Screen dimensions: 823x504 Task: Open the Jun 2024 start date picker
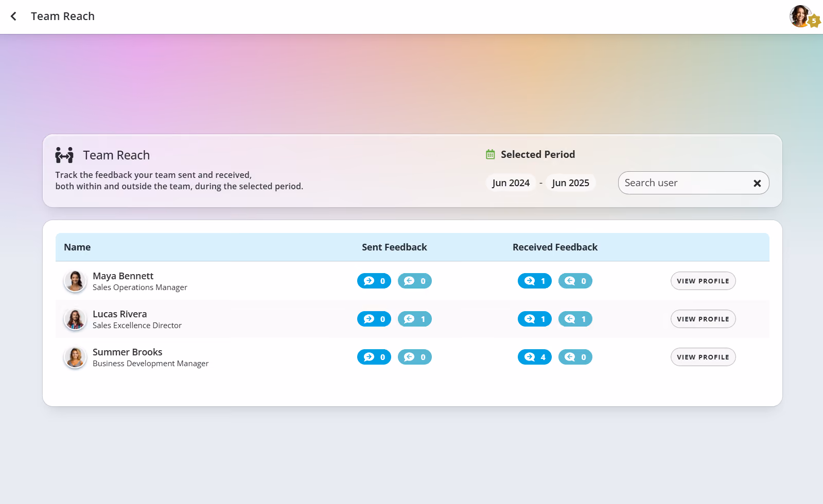point(511,183)
